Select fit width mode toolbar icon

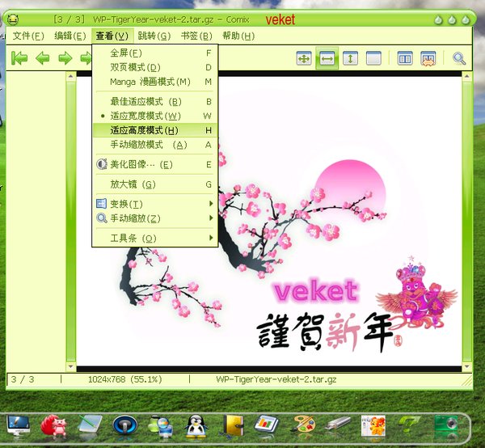(327, 58)
